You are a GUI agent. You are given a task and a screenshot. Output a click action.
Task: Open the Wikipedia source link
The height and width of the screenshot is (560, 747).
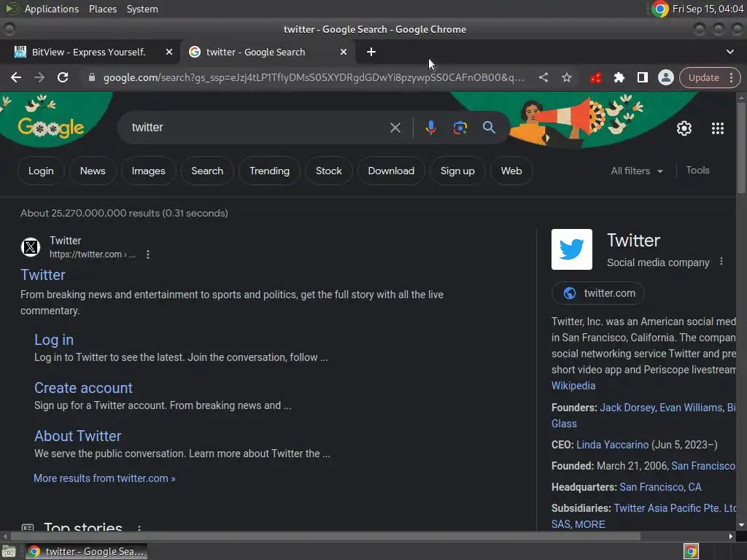[x=573, y=386]
